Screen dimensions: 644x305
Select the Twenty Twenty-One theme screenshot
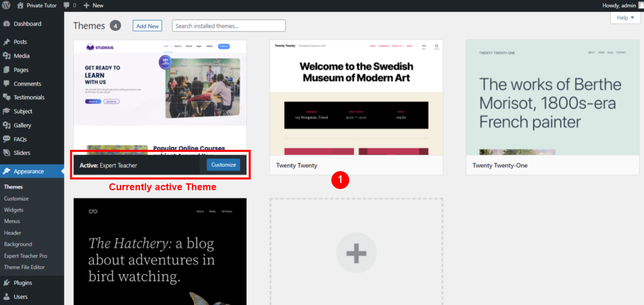pos(553,97)
